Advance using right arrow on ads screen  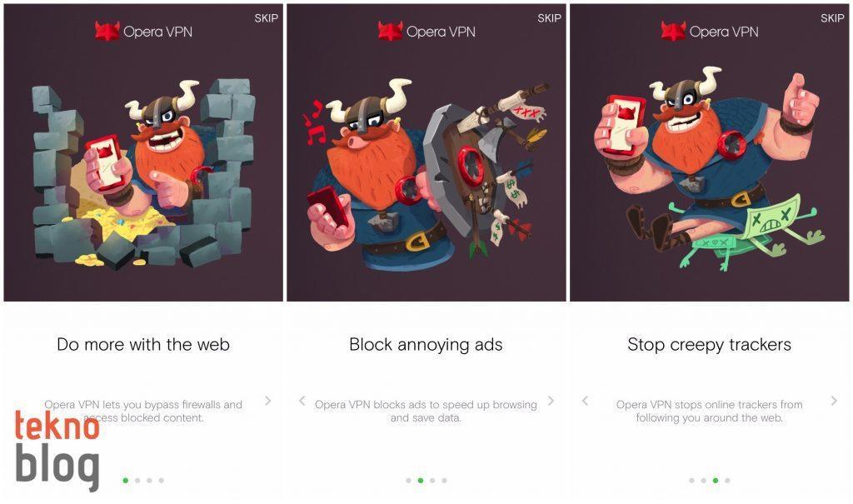[x=551, y=402]
